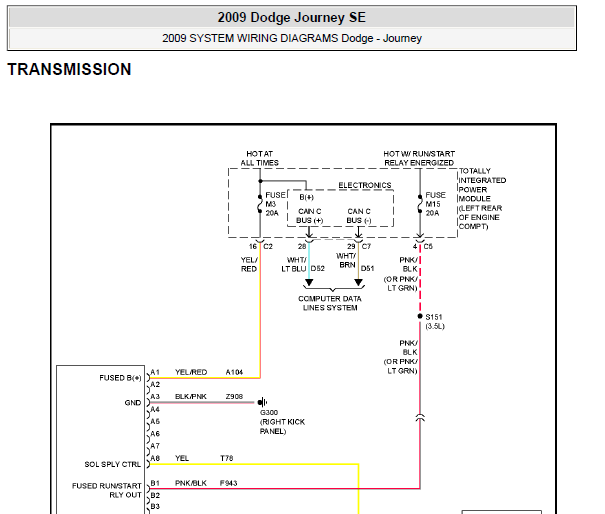
Task: Click the T78 circuit label
Action: pos(226,458)
